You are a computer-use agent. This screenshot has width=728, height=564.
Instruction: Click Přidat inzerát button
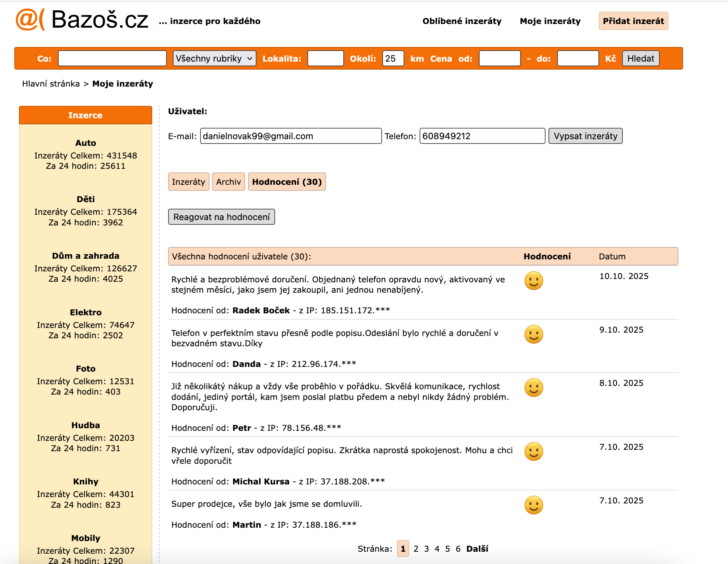point(633,21)
